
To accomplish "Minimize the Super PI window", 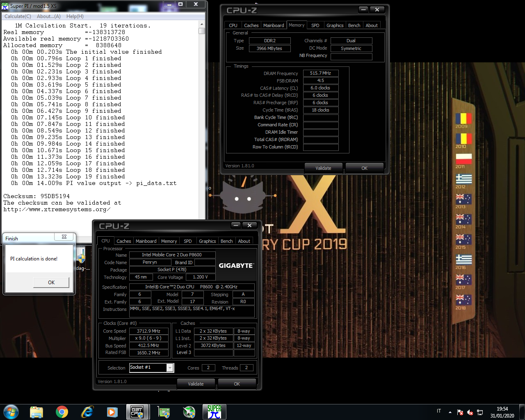I will click(169, 5).
